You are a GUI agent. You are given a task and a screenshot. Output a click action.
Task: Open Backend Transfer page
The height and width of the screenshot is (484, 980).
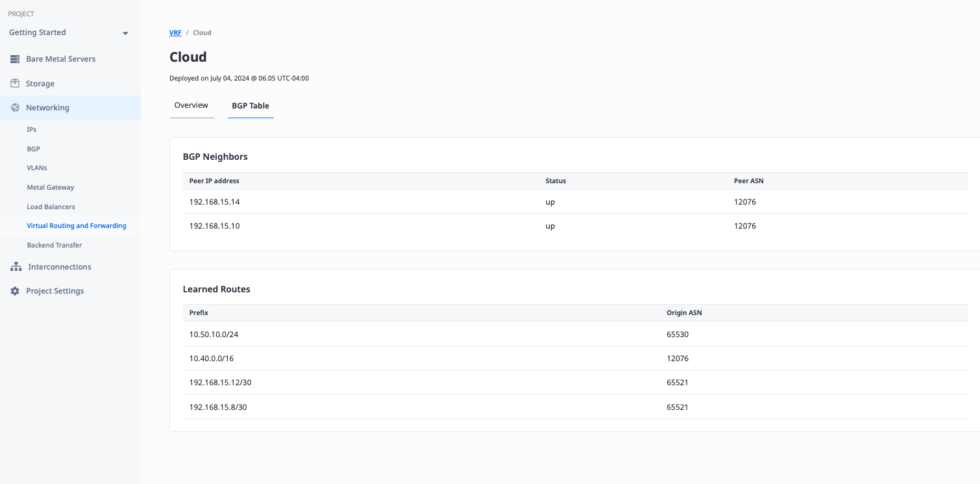55,245
